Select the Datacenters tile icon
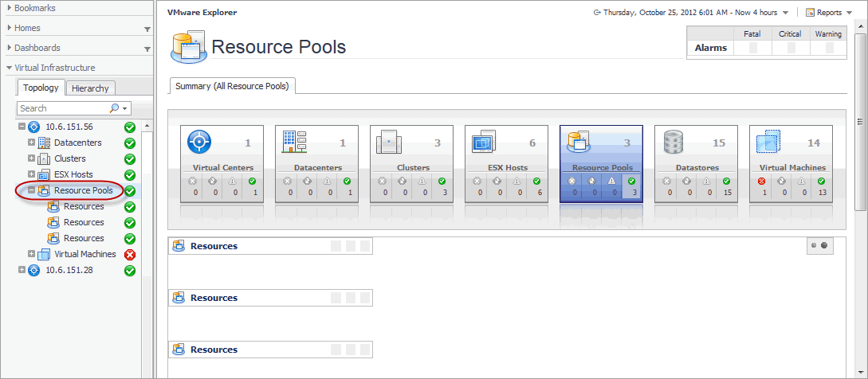This screenshot has height=379, width=868. pyautogui.click(x=294, y=143)
